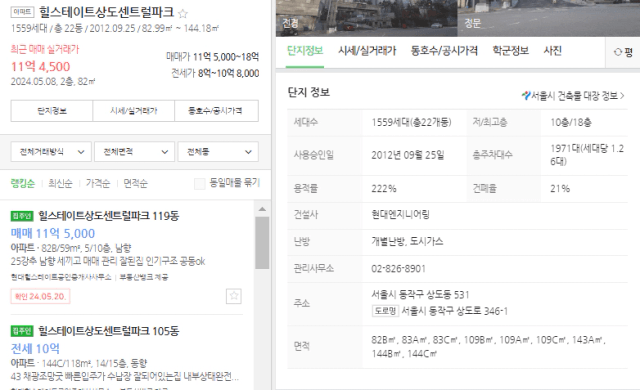This screenshot has height=390, width=640.
Task: Favorite the 119동 listing with its star
Action: tap(234, 296)
